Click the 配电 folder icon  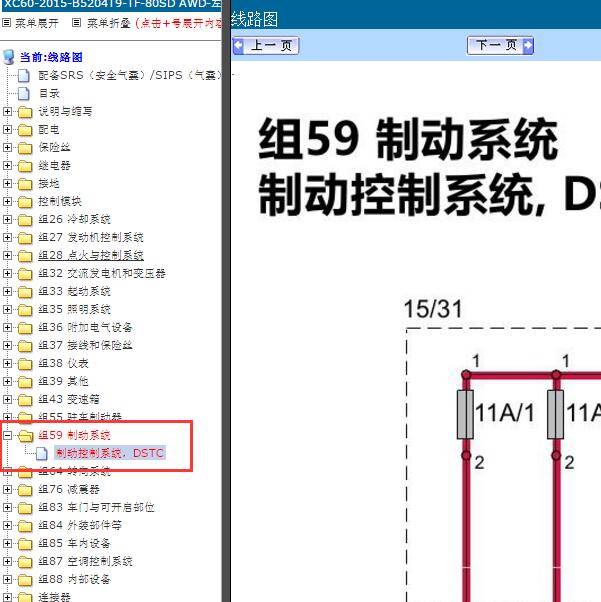click(x=25, y=130)
